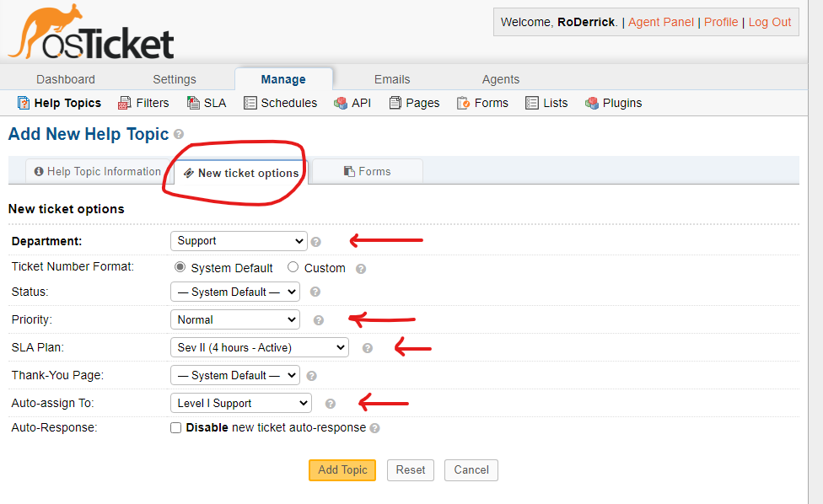Click help tip icon beside Priority dropdown
823x504 pixels.
[319, 320]
